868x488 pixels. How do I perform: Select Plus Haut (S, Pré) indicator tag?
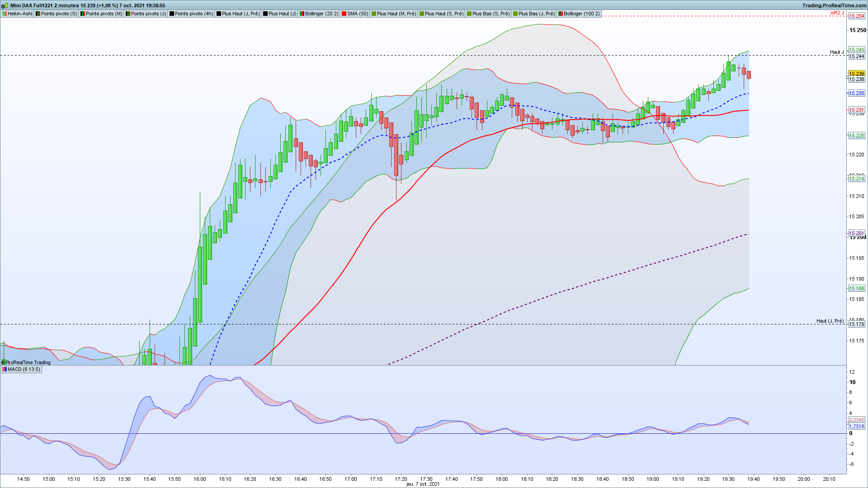[444, 14]
